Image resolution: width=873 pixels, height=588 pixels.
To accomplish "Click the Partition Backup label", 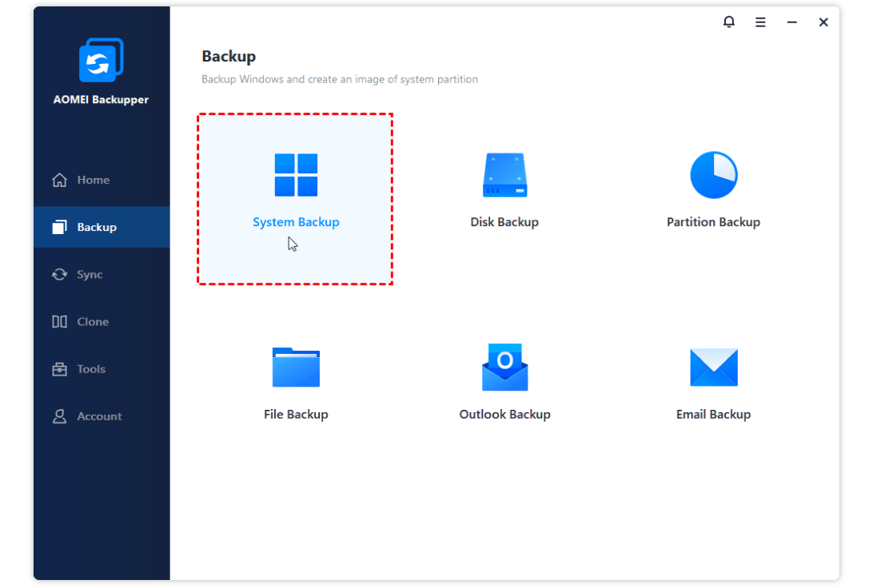I will point(713,222).
